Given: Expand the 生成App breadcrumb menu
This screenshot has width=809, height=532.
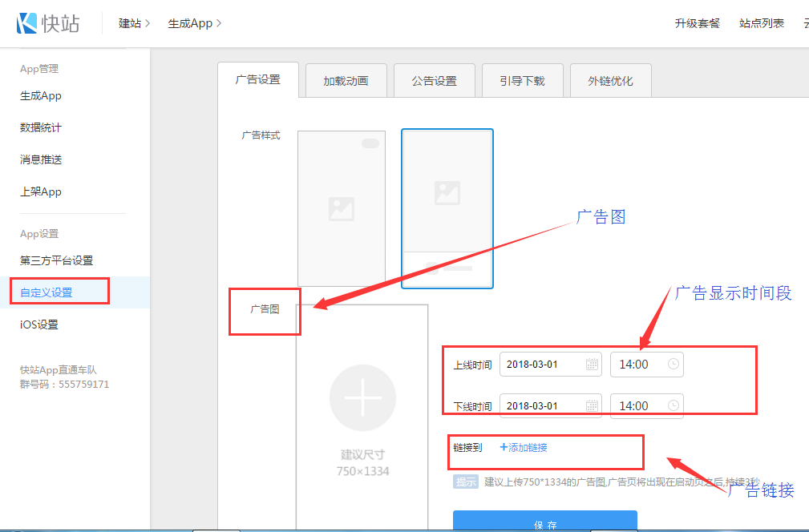Looking at the screenshot, I should (194, 23).
